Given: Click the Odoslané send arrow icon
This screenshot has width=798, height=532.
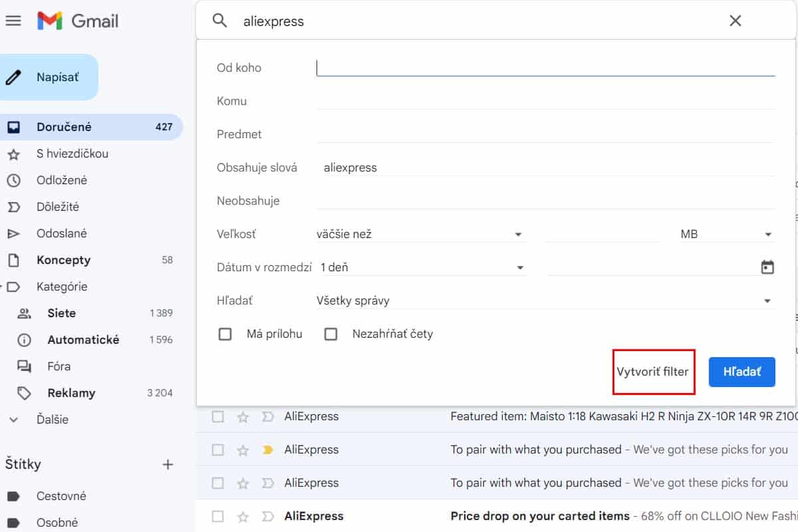Looking at the screenshot, I should point(13,233).
